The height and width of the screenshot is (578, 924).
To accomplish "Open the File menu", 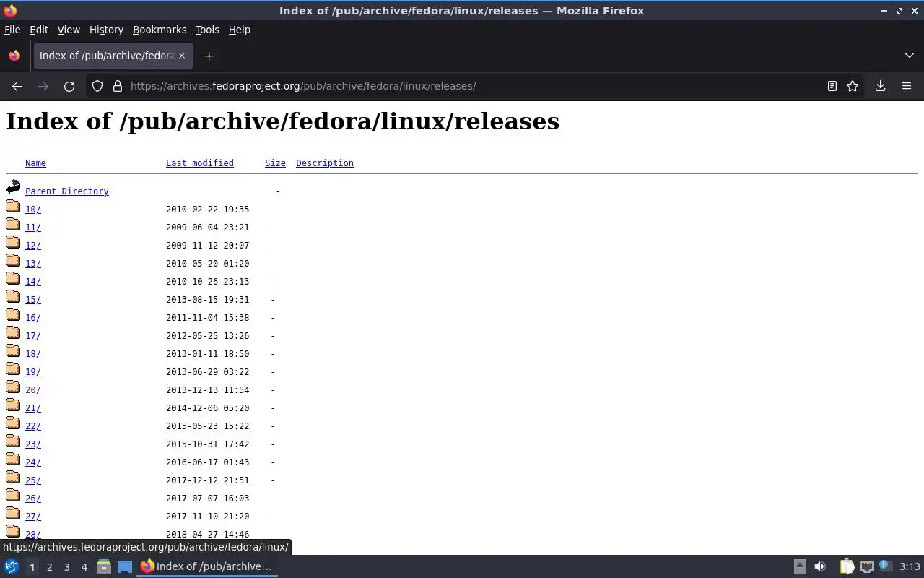I will point(12,30).
